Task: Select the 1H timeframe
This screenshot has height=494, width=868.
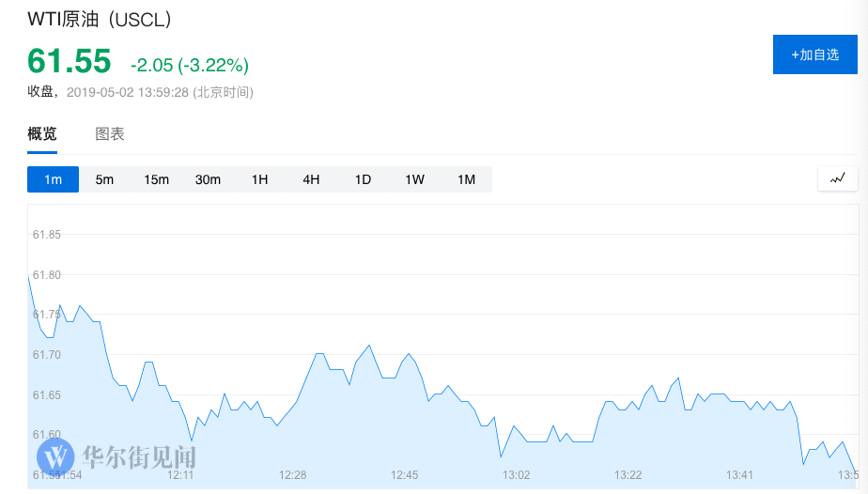Action: [259, 179]
